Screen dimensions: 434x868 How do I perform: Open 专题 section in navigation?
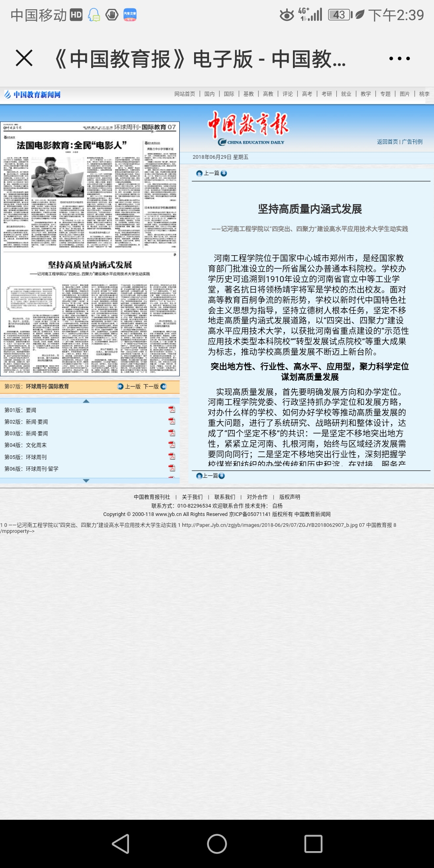tap(385, 94)
